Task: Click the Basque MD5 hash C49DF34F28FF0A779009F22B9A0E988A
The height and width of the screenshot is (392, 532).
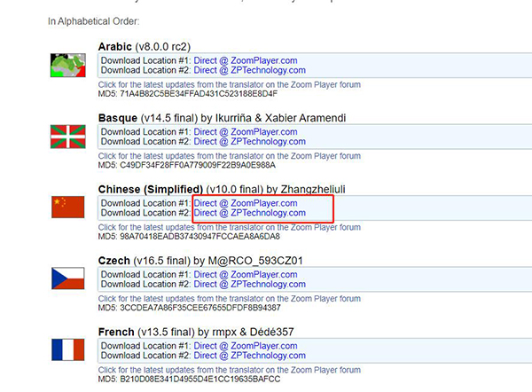Action: [198, 165]
